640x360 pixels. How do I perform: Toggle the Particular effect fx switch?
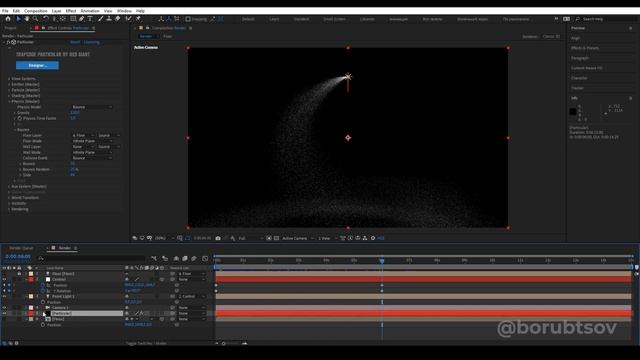9,42
